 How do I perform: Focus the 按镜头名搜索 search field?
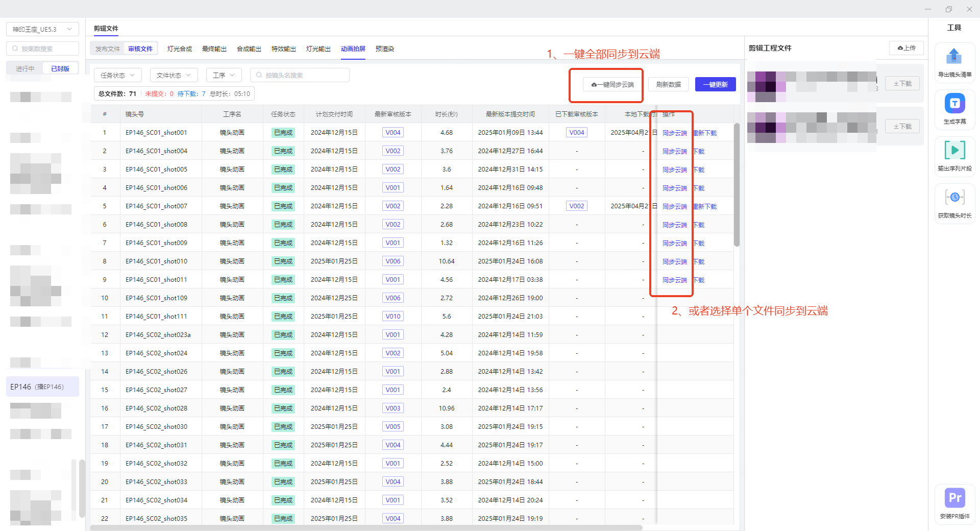(300, 75)
